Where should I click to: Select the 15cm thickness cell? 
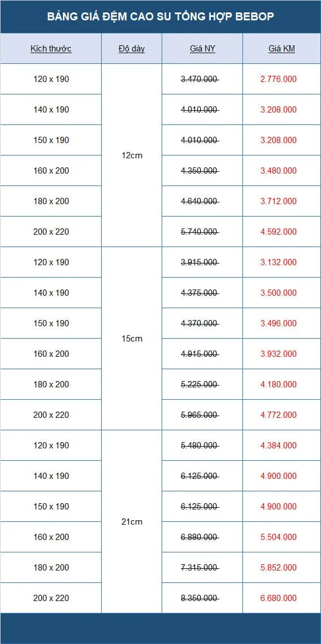pyautogui.click(x=132, y=339)
